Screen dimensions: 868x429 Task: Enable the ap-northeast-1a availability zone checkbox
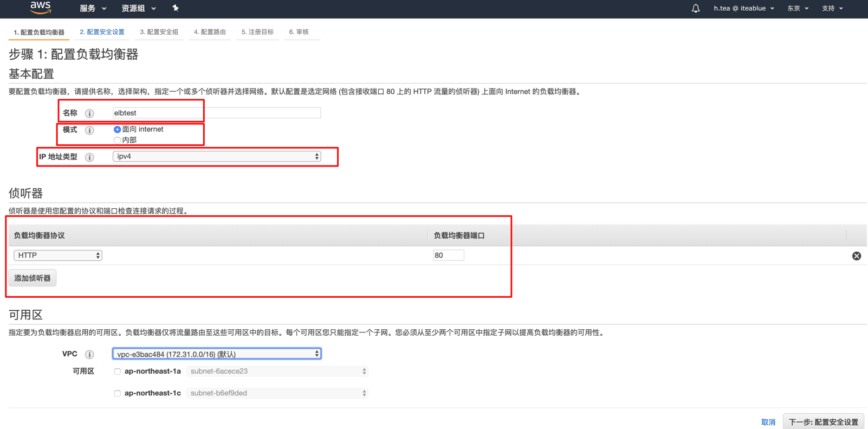coord(117,372)
